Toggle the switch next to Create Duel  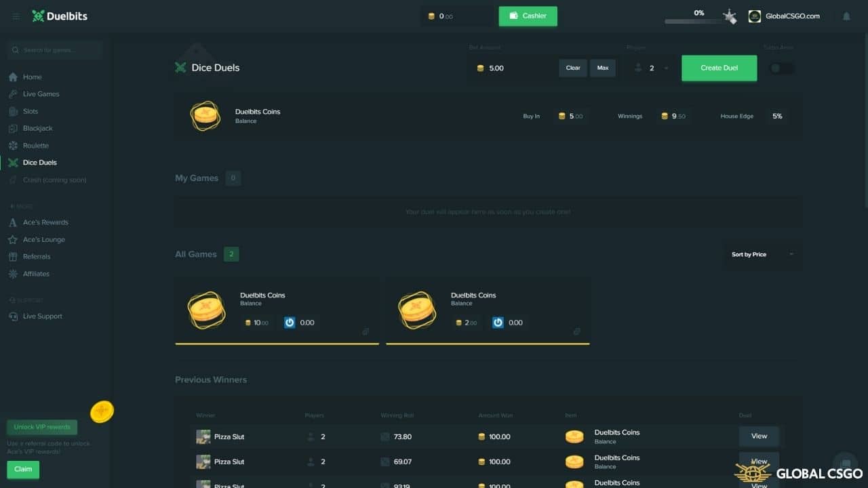781,68
